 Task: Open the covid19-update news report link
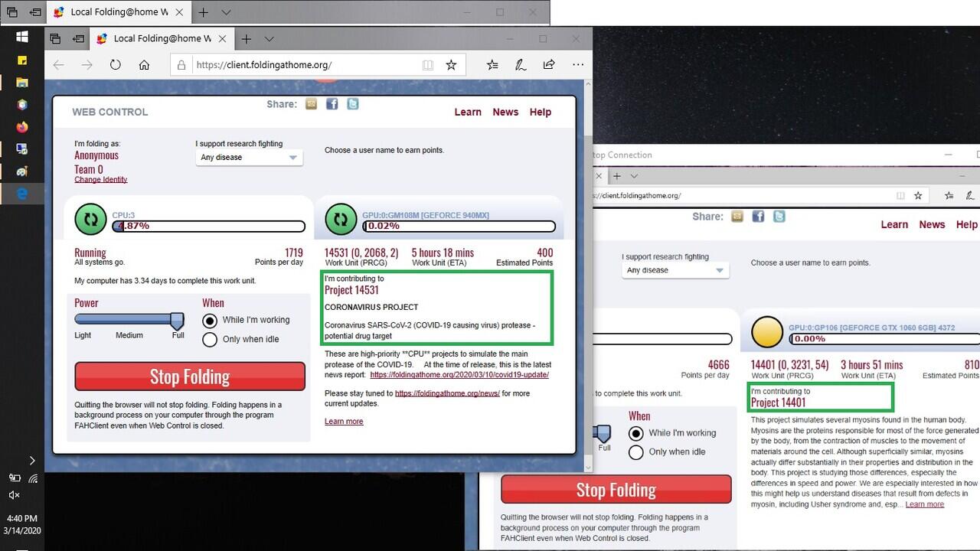coord(459,375)
